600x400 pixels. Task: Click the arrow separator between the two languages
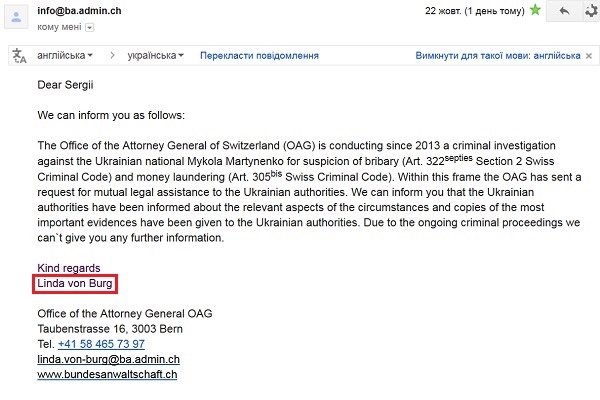click(111, 55)
